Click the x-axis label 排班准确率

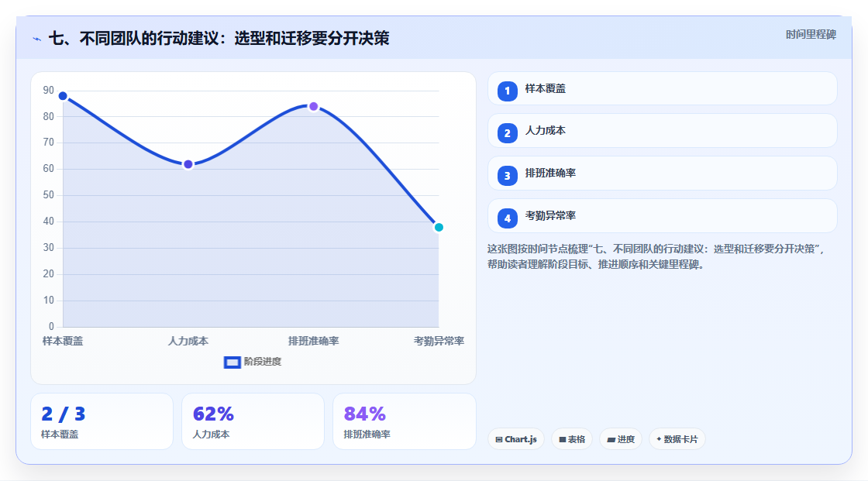click(313, 341)
